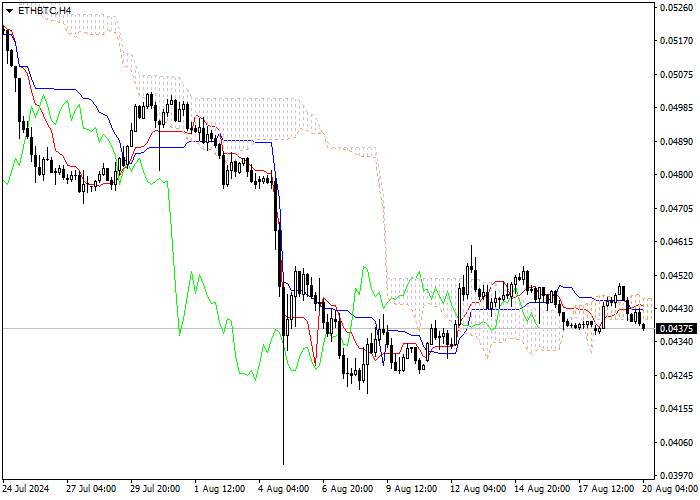Image resolution: width=700 pixels, height=500 pixels.
Task: Click the 0.04060 price axis label
Action: pyautogui.click(x=676, y=442)
